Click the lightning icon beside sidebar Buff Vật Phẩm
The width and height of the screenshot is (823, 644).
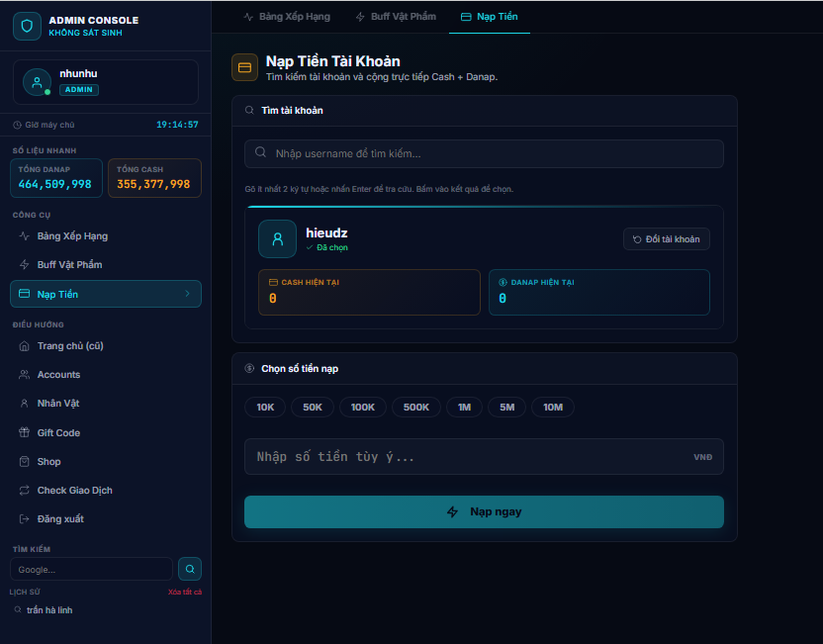point(24,264)
